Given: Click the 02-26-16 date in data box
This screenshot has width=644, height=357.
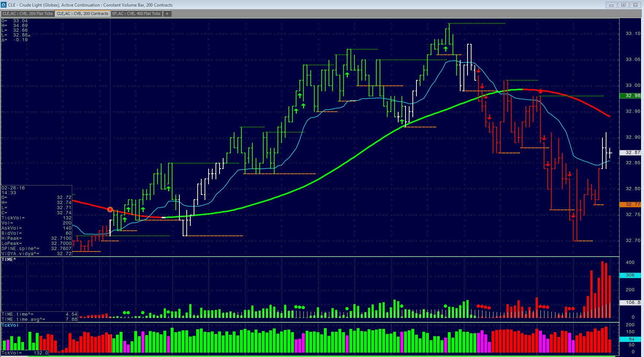Looking at the screenshot, I should click(x=13, y=188).
